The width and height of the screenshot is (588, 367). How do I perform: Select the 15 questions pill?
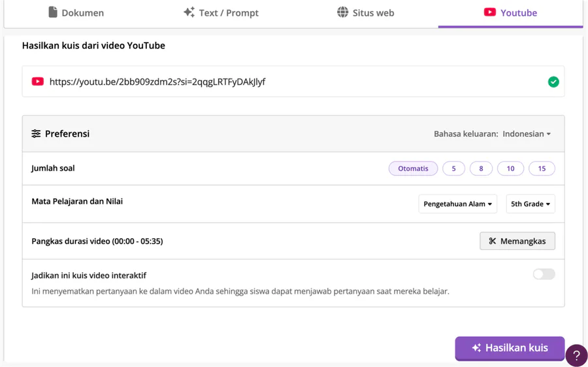pyautogui.click(x=542, y=169)
